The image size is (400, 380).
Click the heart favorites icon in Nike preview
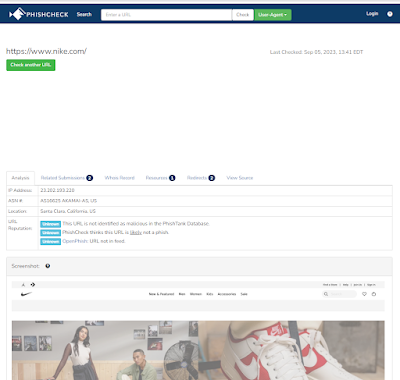(364, 294)
